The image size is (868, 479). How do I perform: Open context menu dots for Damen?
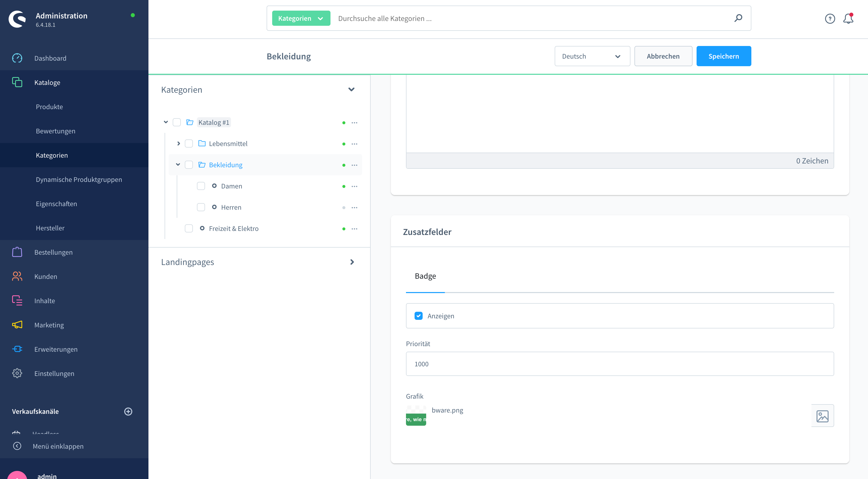click(354, 186)
